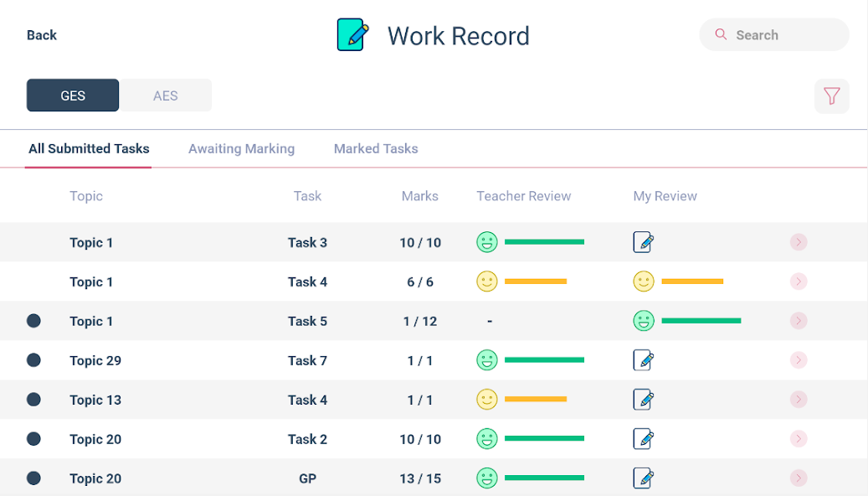Click My Review edit icon for GP row
Screen dimensions: 868x496
643,478
